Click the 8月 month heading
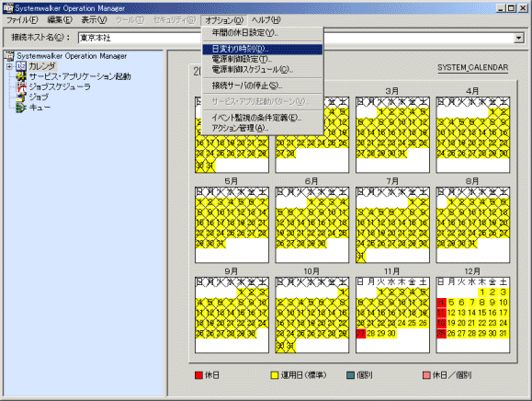Viewport: 532px width, 401px height. click(x=472, y=181)
